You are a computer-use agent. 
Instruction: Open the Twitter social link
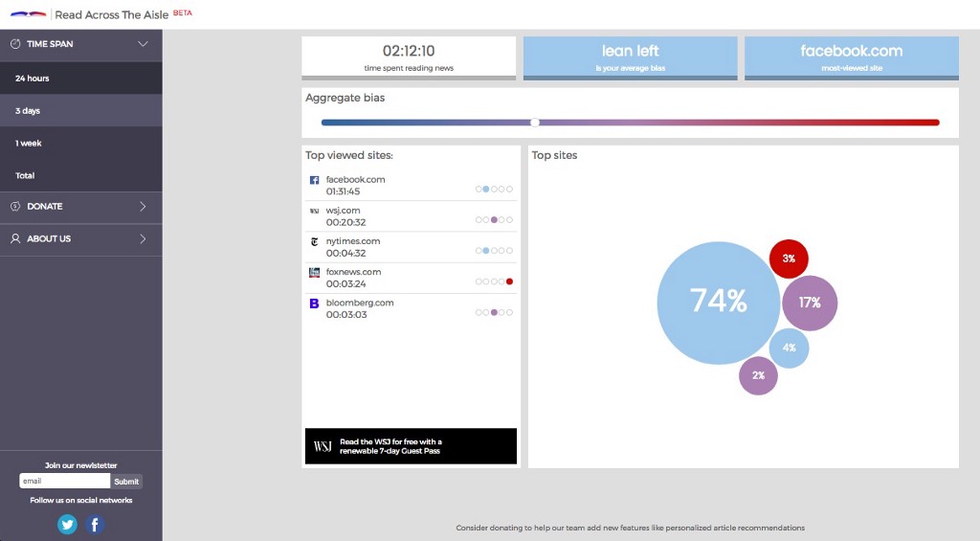[67, 524]
